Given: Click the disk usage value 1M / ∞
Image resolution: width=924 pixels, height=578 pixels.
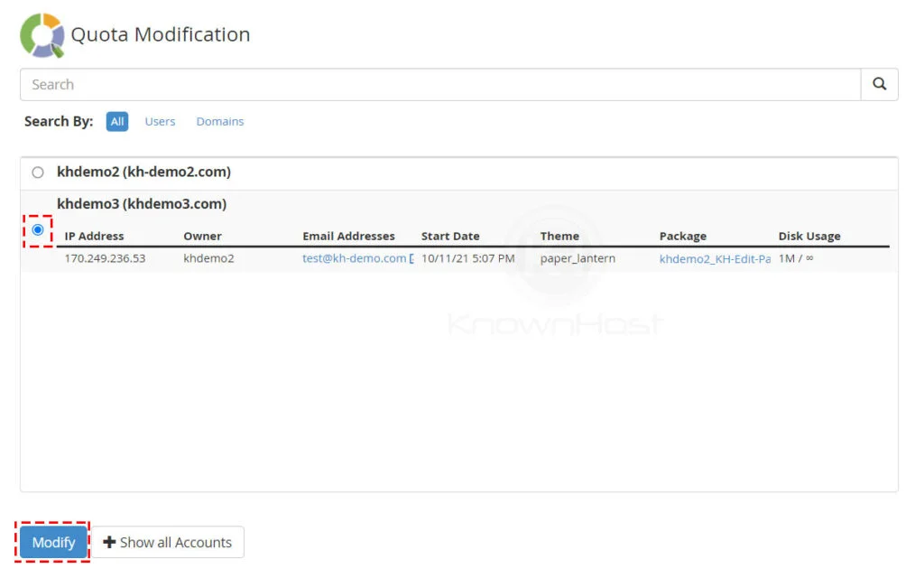Looking at the screenshot, I should coord(796,258).
